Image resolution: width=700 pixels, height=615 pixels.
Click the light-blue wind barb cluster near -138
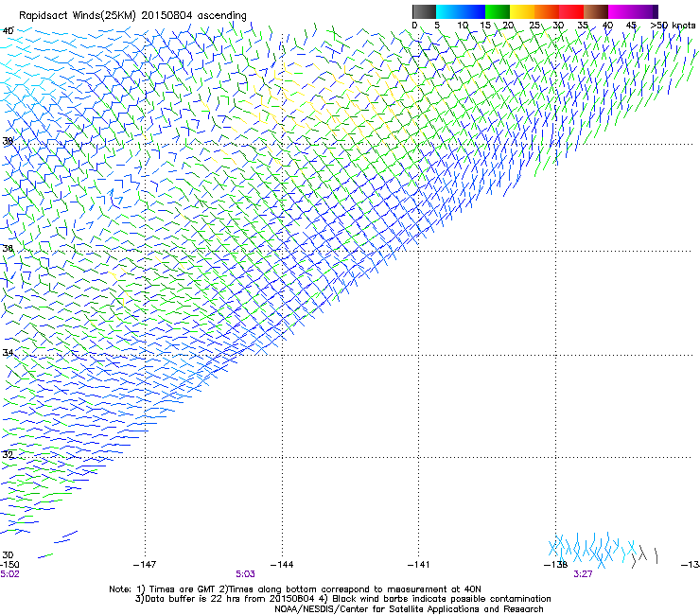[x=591, y=551]
